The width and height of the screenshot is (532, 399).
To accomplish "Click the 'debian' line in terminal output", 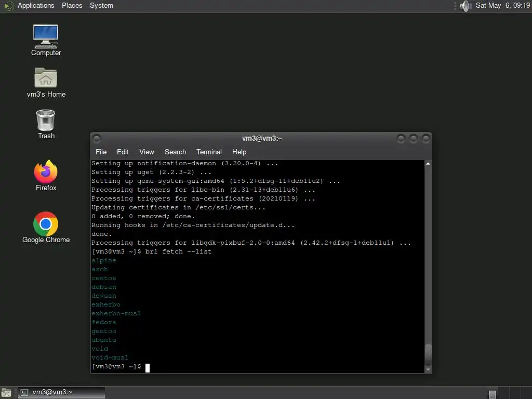I will click(x=104, y=287).
